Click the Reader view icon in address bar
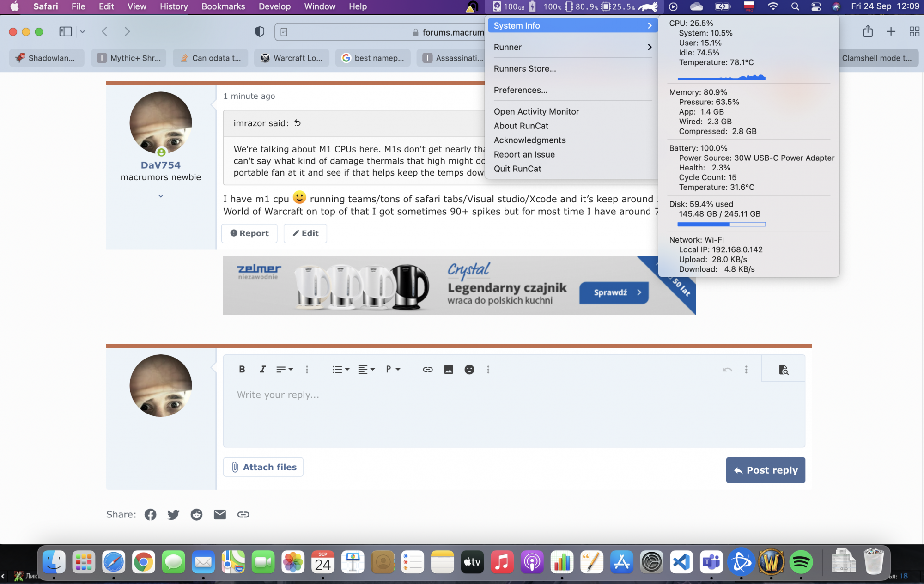924x584 pixels. pyautogui.click(x=284, y=32)
